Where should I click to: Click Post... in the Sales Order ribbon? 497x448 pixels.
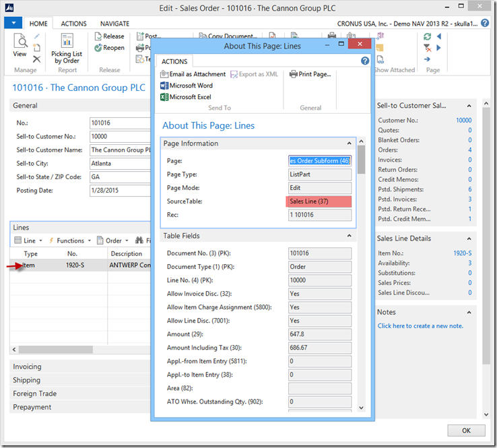149,36
